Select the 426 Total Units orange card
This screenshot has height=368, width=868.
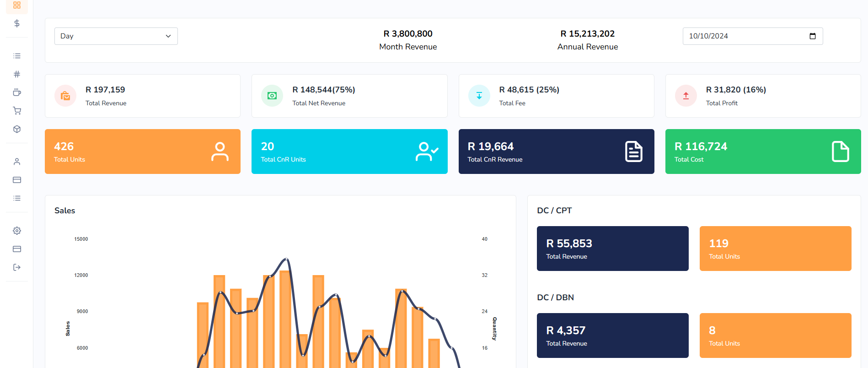(143, 152)
